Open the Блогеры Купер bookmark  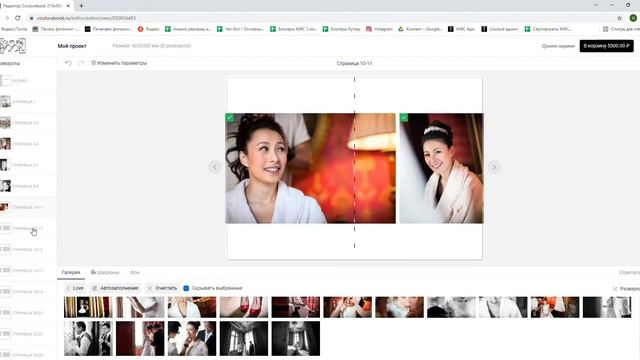point(341,29)
